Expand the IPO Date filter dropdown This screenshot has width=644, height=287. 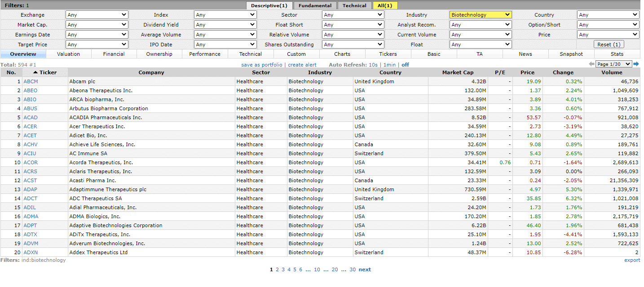coord(225,45)
